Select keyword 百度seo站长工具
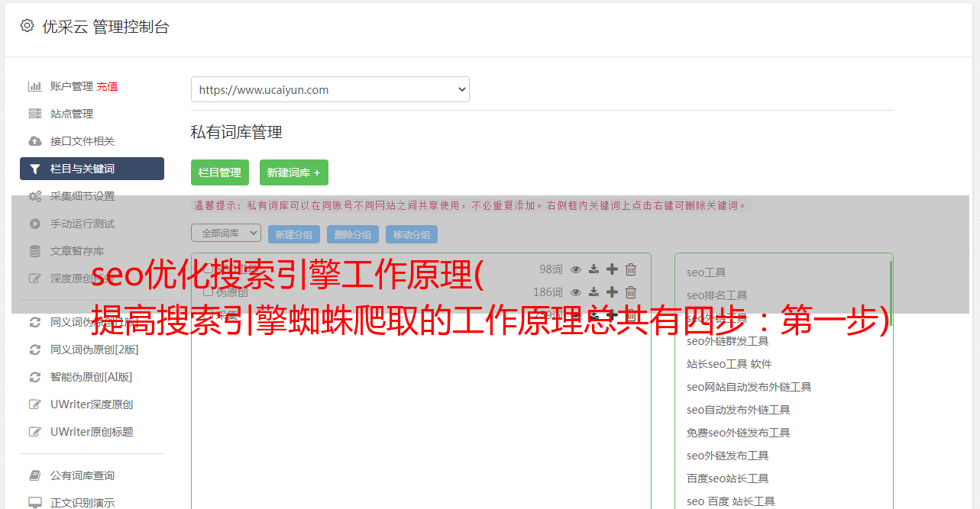980x509 pixels. click(728, 478)
